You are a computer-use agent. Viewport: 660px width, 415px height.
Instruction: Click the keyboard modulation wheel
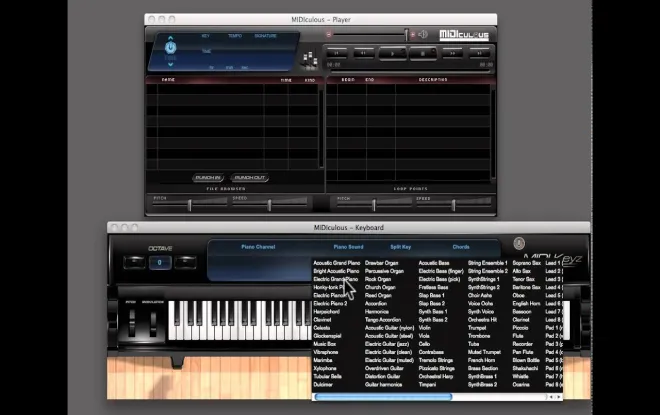pyautogui.click(x=153, y=322)
